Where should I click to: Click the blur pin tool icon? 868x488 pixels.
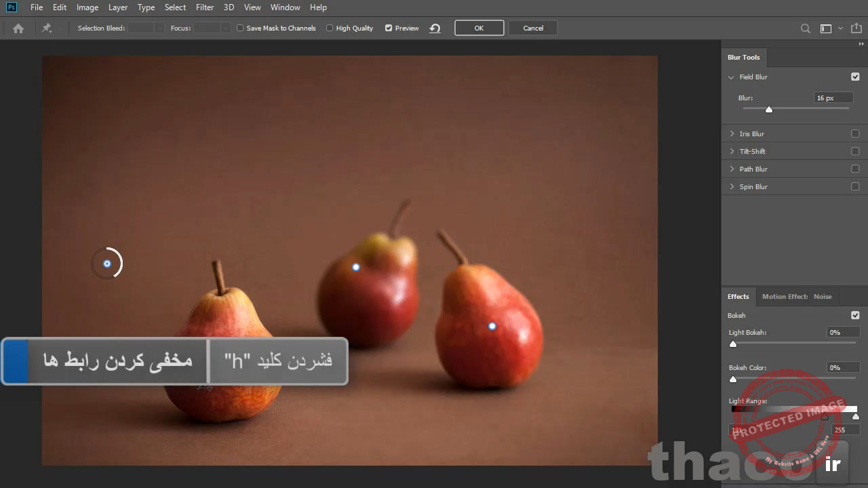(x=47, y=28)
